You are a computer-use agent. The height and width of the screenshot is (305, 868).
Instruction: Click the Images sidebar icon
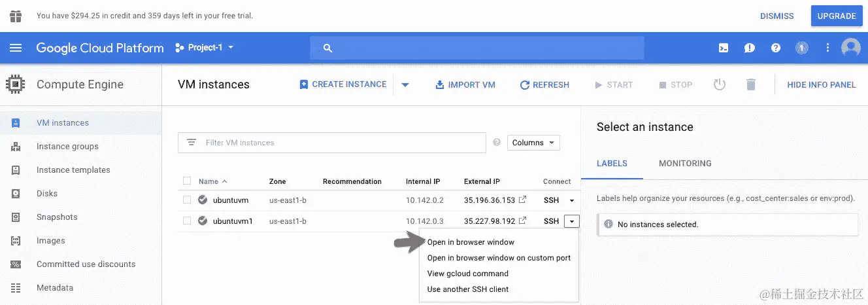[16, 241]
